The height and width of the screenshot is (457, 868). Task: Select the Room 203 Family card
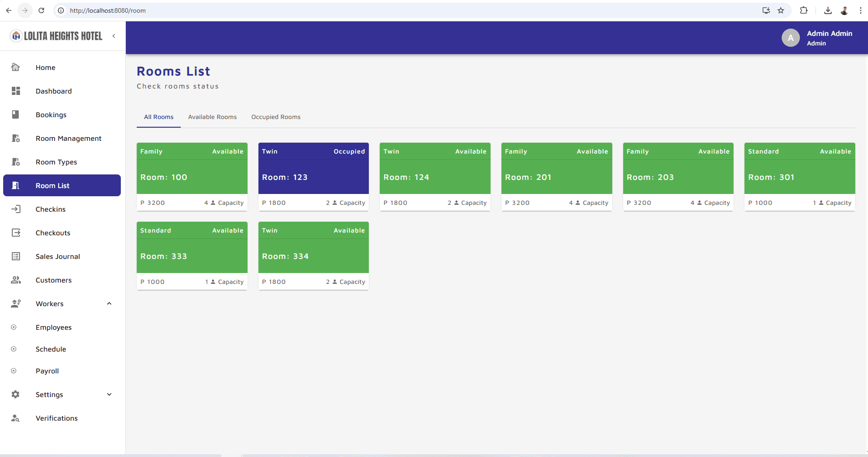point(678,177)
